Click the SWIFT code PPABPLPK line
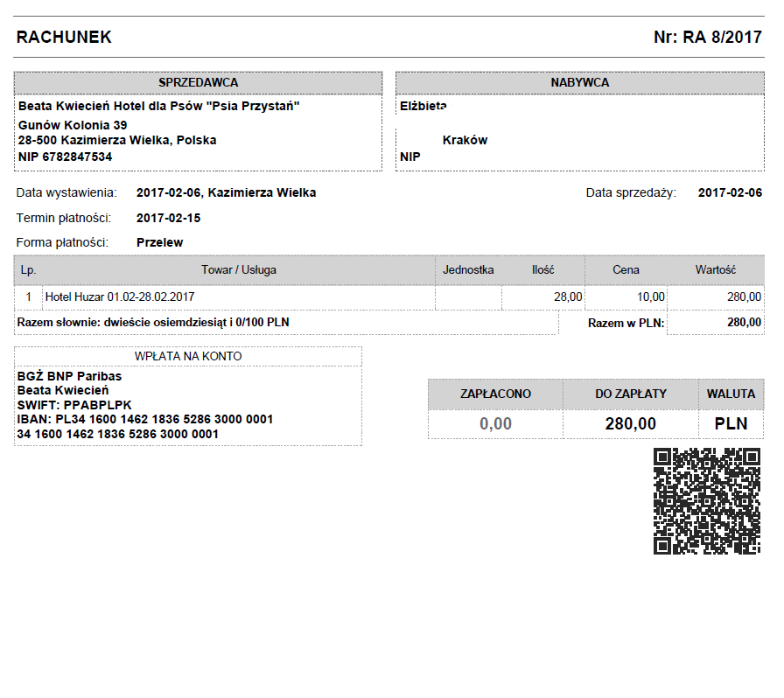The image size is (784, 698). (x=74, y=405)
